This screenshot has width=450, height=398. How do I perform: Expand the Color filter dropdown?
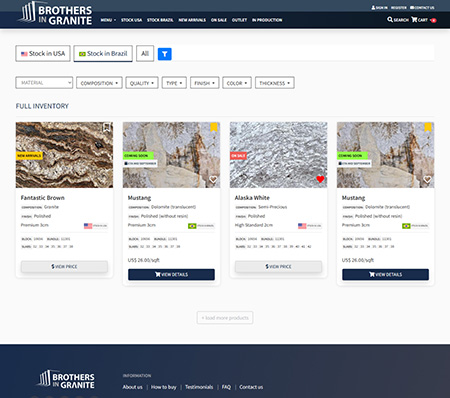(237, 83)
